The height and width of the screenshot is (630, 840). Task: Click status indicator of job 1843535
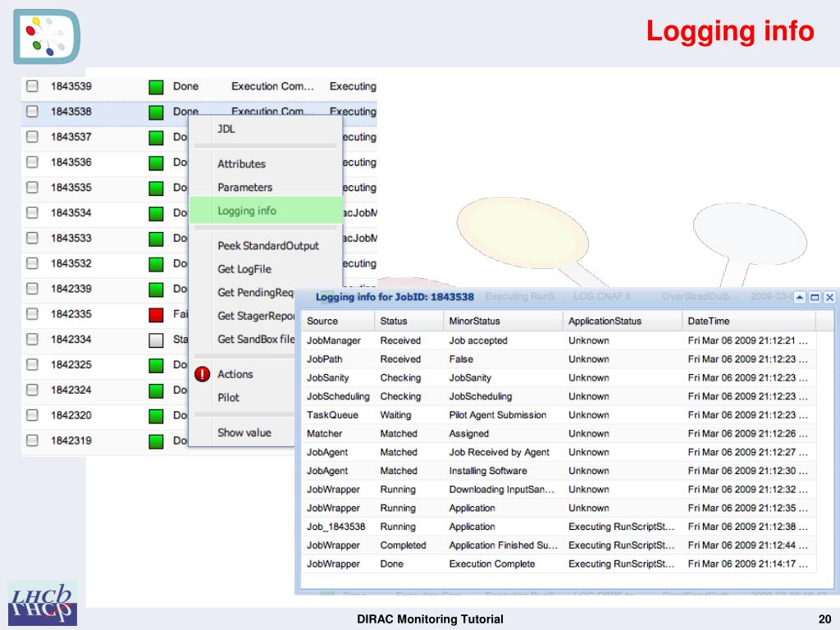coord(156,188)
